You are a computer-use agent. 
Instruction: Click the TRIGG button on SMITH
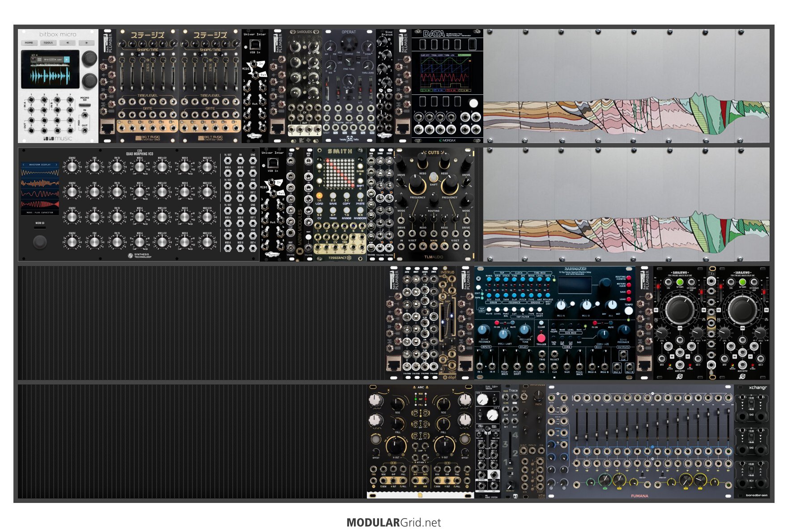pyautogui.click(x=333, y=211)
